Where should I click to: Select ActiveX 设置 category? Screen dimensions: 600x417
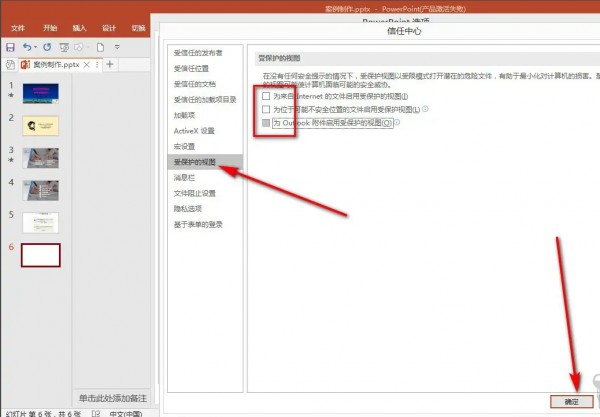click(194, 131)
